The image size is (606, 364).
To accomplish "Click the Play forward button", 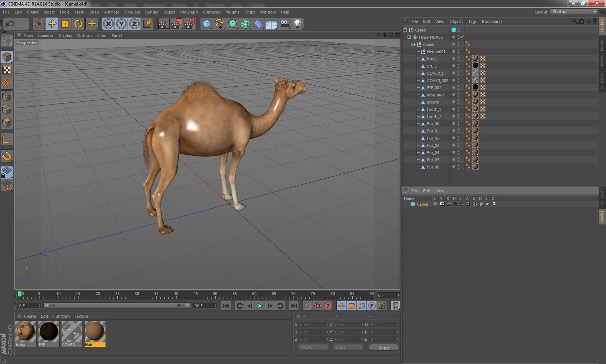I will pos(260,306).
